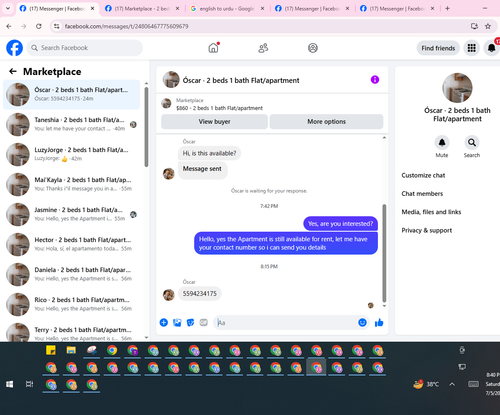Attach a photo using the image icon
Viewport: 500px width, 415px height.
[177, 322]
